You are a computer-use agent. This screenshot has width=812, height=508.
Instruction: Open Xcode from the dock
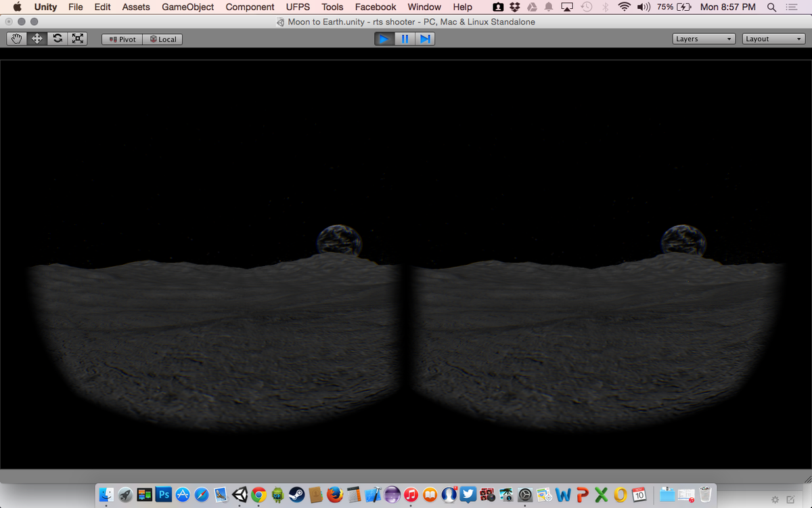[x=373, y=495]
